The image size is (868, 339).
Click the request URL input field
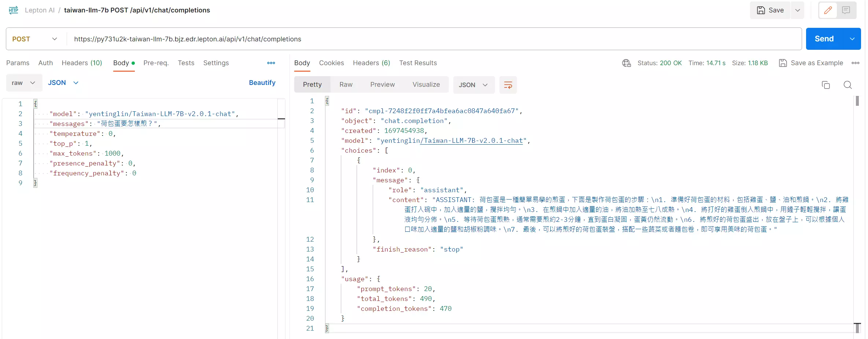point(434,39)
